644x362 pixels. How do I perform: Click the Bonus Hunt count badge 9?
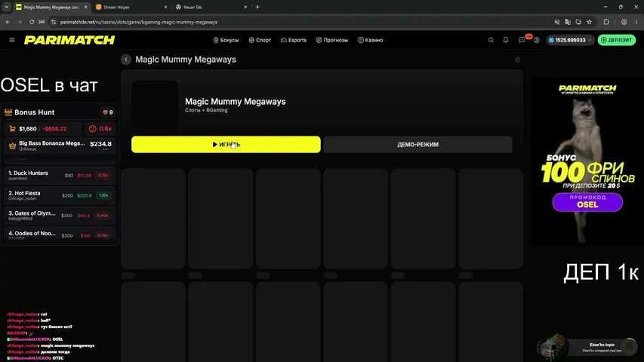[108, 112]
